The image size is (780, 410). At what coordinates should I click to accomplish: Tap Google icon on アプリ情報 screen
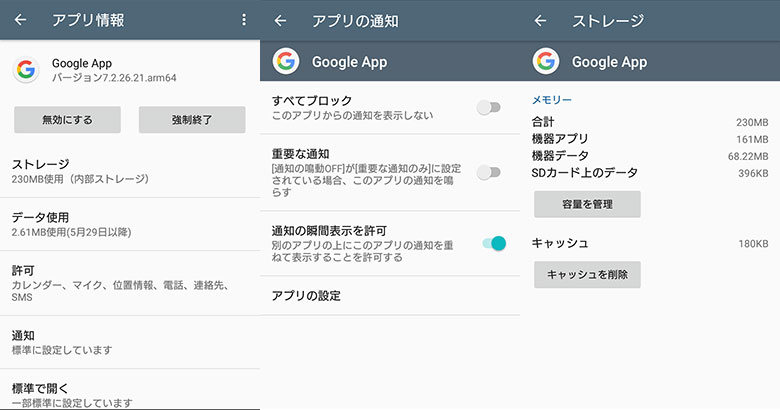[26, 70]
